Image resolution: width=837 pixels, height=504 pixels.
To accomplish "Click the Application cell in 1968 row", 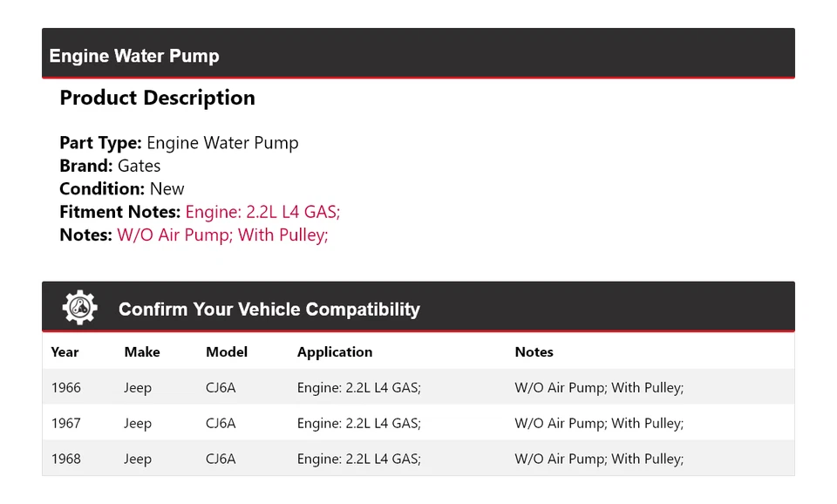I will tap(359, 460).
